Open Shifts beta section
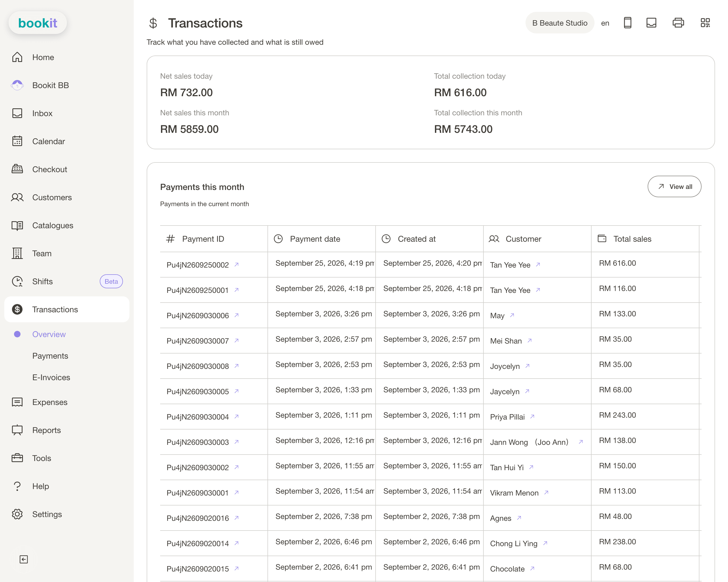This screenshot has width=728, height=582. [67, 281]
